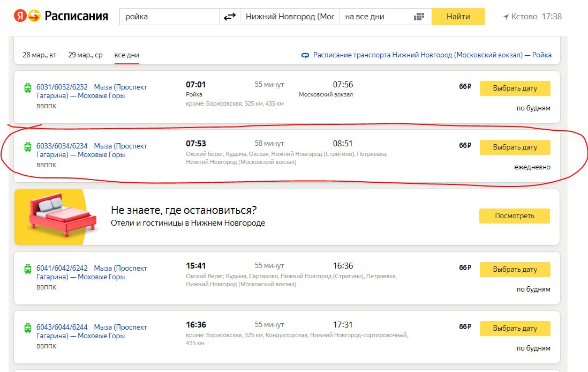Click train icon for 6031/6032/6232
This screenshot has height=372, width=588.
pos(28,88)
